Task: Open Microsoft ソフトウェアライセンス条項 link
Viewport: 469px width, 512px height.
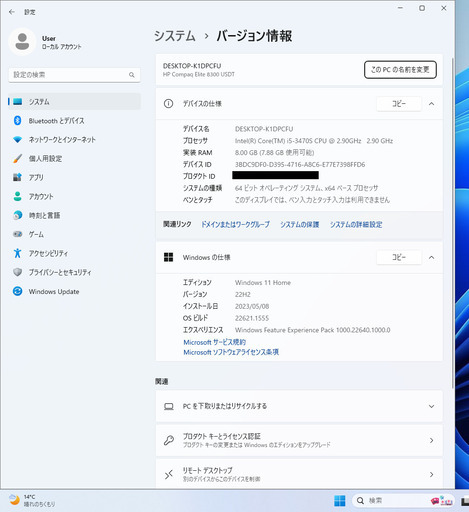Action: pos(231,352)
